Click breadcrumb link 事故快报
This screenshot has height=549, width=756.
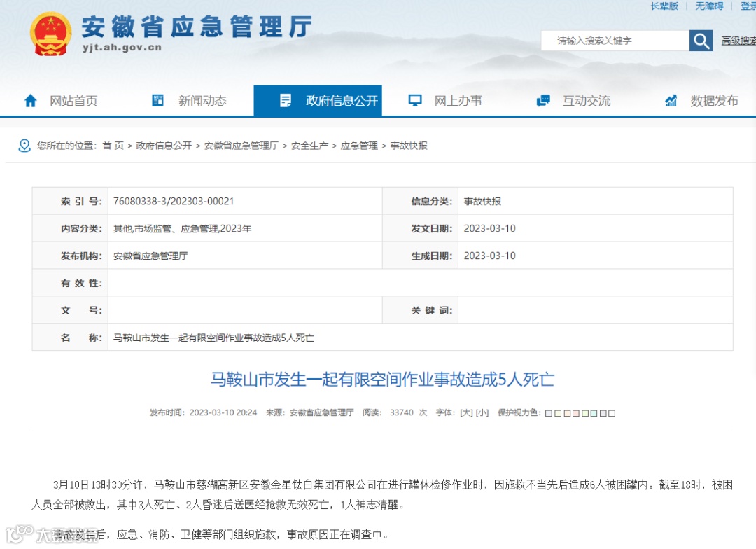[x=409, y=146]
